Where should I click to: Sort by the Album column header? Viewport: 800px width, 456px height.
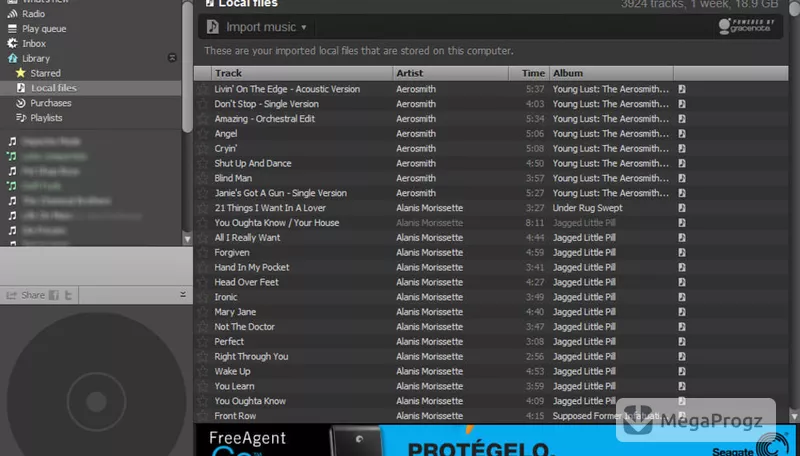(x=611, y=73)
